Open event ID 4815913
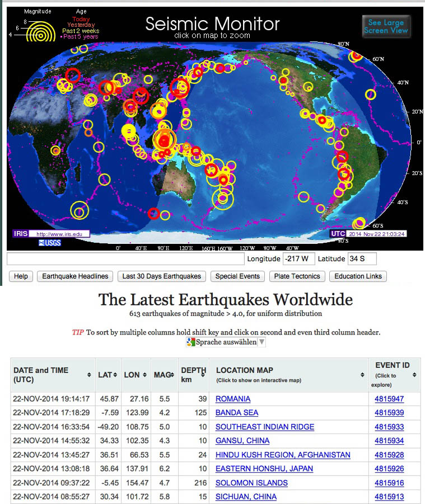The image size is (425, 504). (389, 497)
